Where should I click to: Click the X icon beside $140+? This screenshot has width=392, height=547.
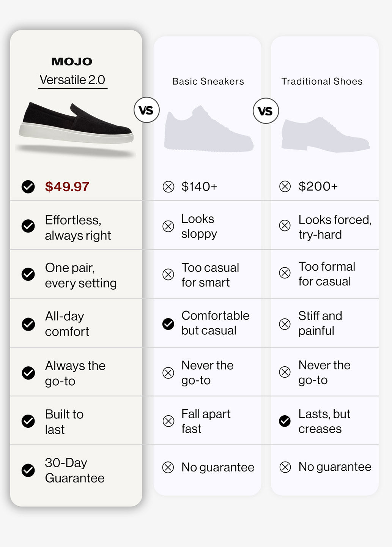168,187
